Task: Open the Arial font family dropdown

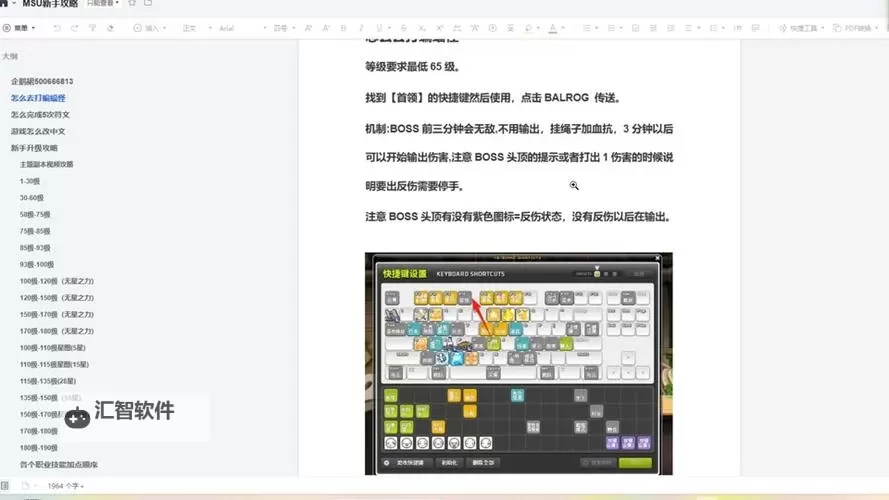Action: (243, 28)
